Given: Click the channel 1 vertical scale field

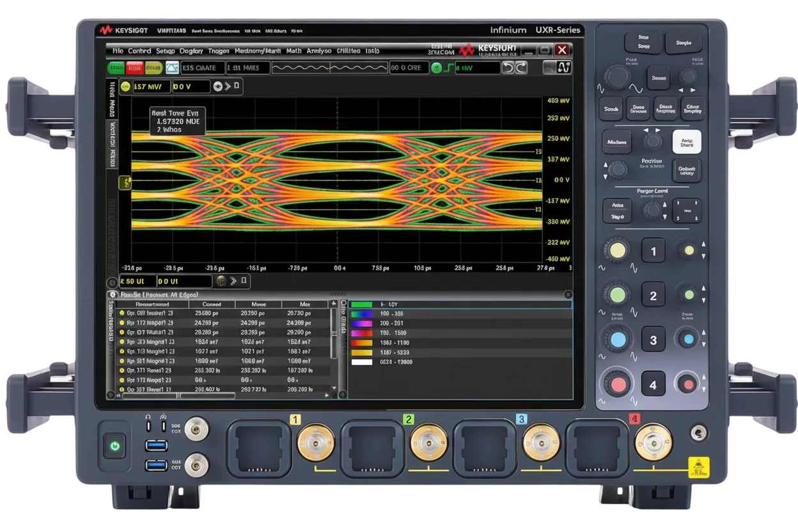Looking at the screenshot, I should [x=152, y=86].
